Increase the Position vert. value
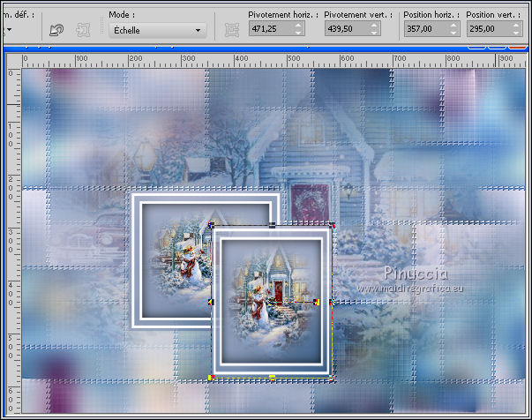 [516, 25]
